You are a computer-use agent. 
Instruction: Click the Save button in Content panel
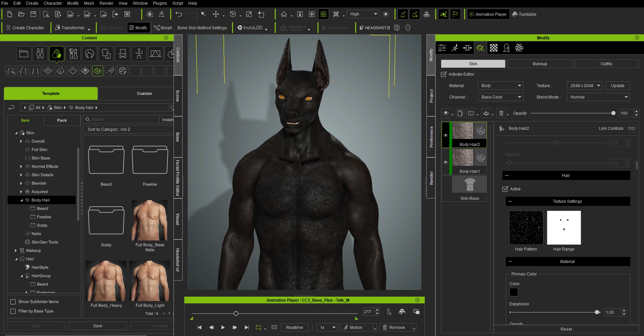pyautogui.click(x=98, y=326)
